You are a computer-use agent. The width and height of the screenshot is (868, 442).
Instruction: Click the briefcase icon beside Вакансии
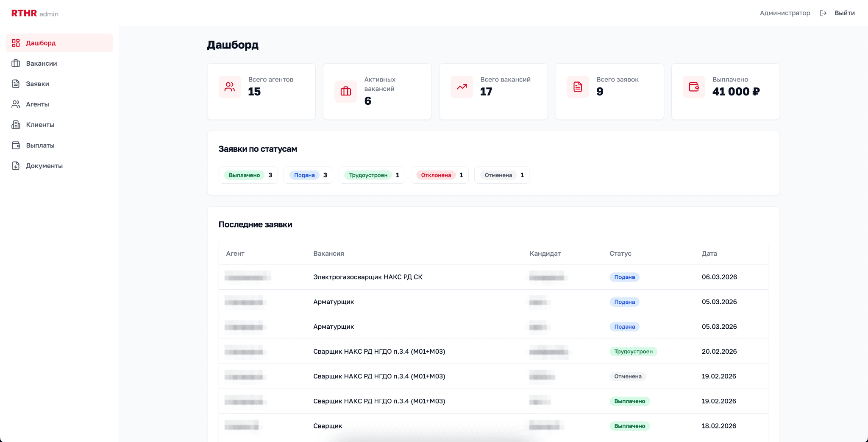tap(16, 63)
